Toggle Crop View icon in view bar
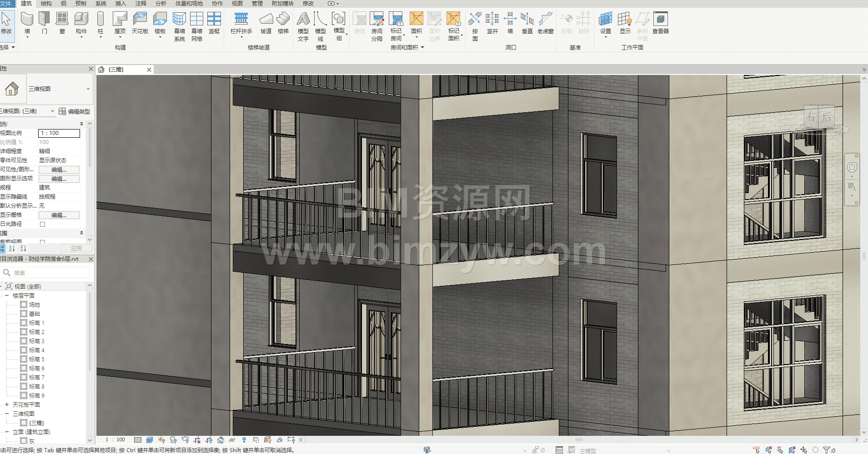The width and height of the screenshot is (868, 454). click(197, 440)
